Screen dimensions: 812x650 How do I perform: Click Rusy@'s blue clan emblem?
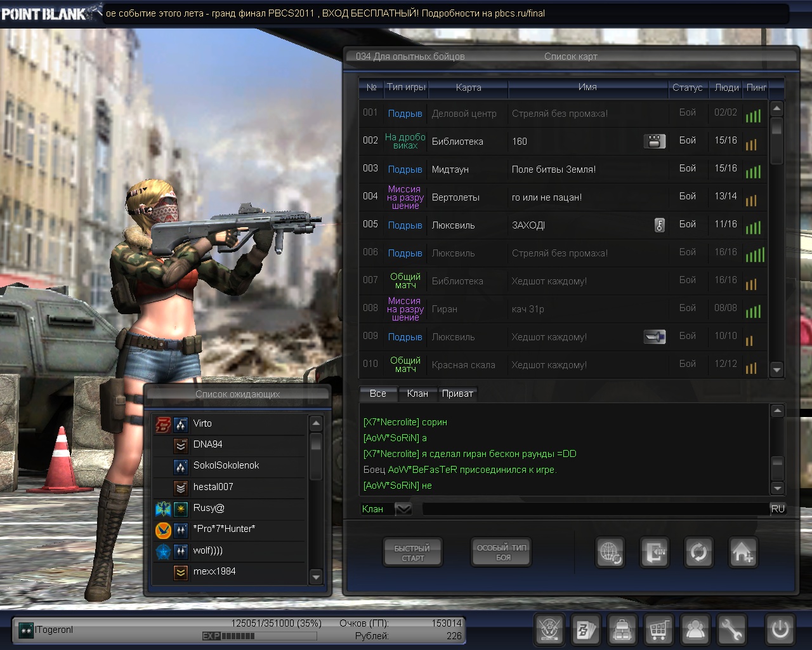tap(163, 508)
